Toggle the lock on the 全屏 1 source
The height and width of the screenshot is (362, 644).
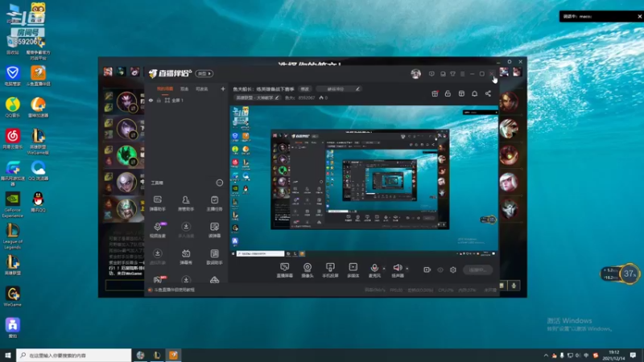pyautogui.click(x=159, y=100)
